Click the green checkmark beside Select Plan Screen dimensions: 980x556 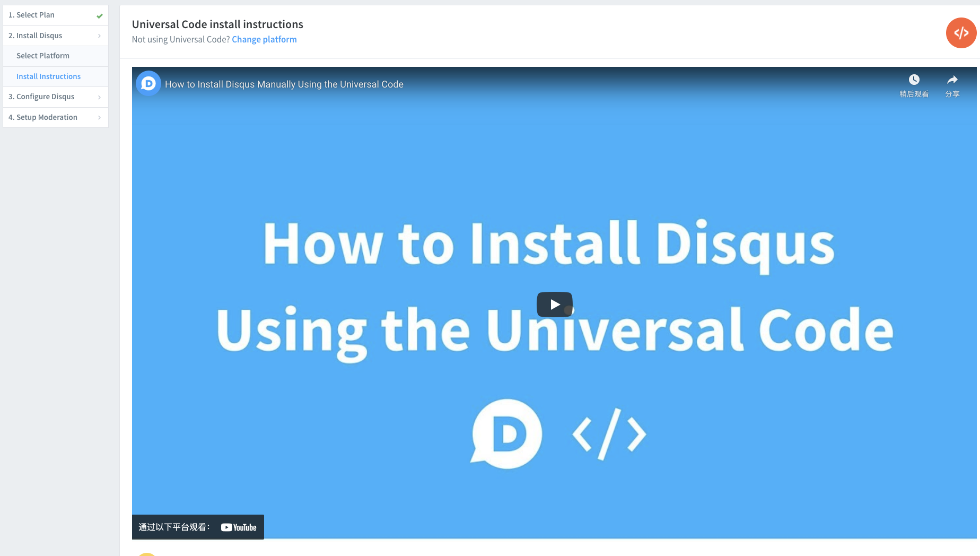point(99,16)
